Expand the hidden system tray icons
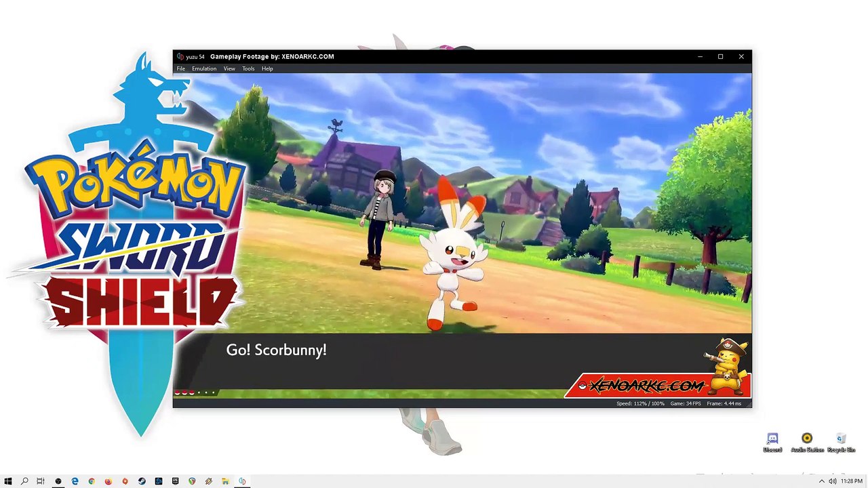Viewport: 868px width, 488px height. tap(822, 481)
